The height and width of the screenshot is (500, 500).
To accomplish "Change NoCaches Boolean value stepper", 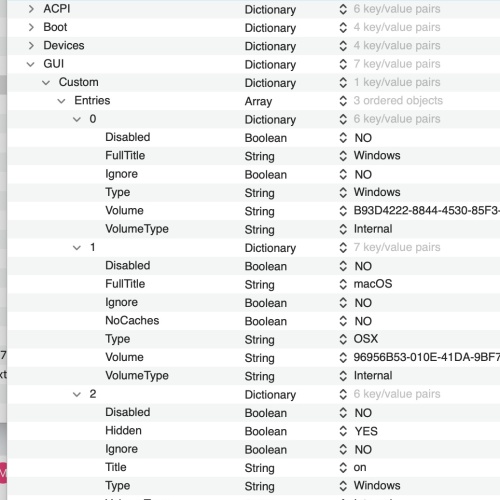I will tap(343, 321).
